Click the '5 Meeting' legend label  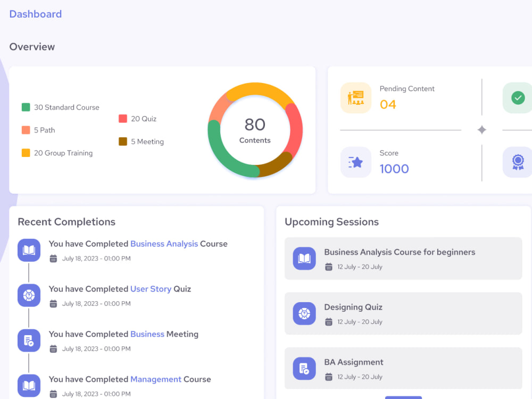[x=147, y=142]
